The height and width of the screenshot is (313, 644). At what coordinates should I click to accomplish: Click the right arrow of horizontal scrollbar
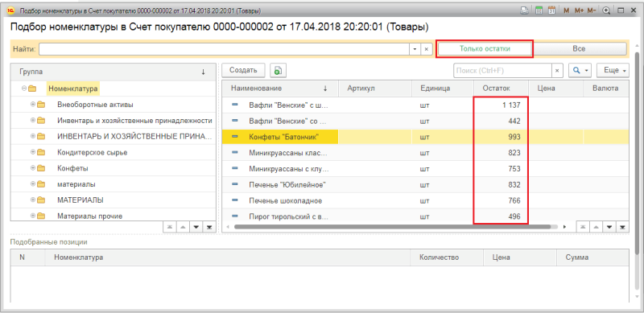pyautogui.click(x=565, y=226)
